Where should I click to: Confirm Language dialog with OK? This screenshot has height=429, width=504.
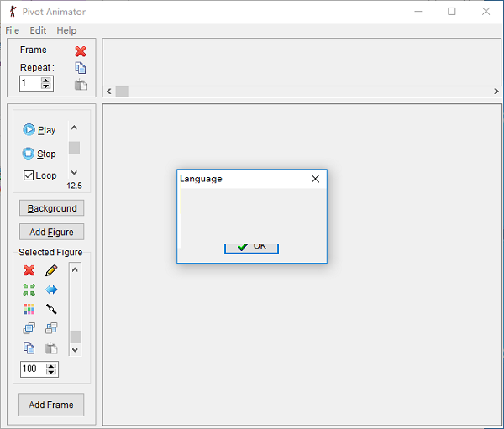pos(251,249)
